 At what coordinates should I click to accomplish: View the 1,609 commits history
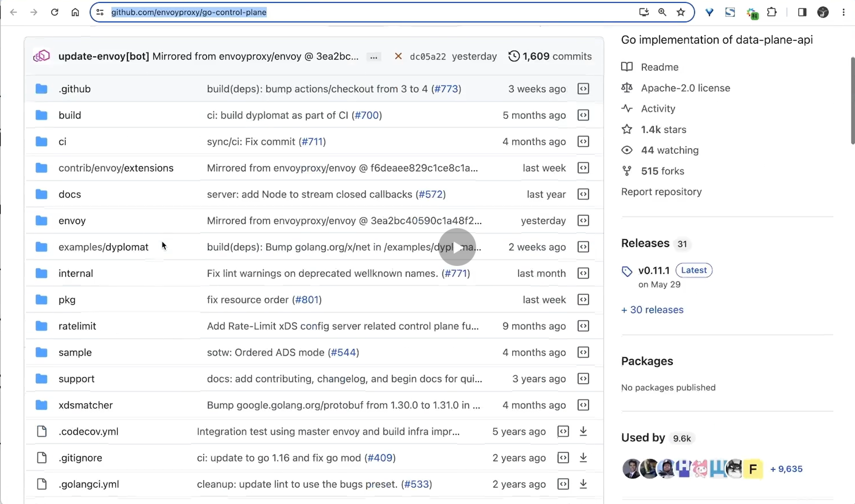(x=550, y=56)
